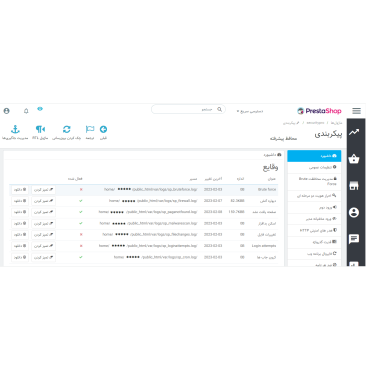Toggle enabled status for sp_bruteforce.log row
This screenshot has width=370, height=370.
(81, 189)
